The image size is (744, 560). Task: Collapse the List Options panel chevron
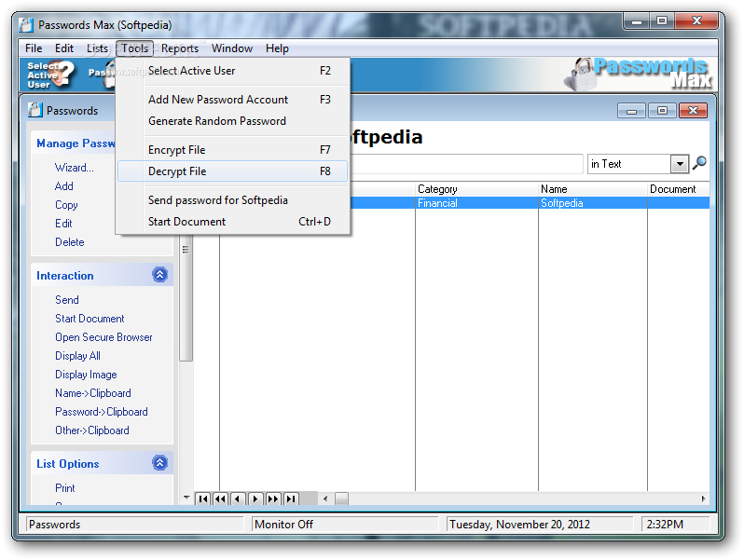tap(160, 463)
